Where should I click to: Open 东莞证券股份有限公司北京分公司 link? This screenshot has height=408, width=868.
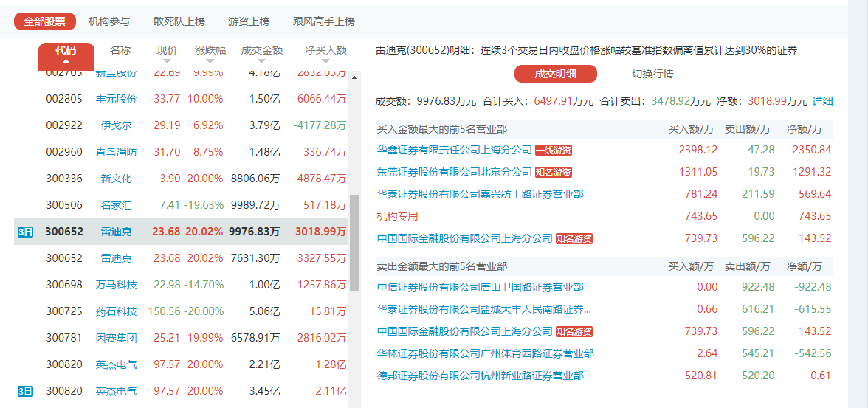pos(454,172)
